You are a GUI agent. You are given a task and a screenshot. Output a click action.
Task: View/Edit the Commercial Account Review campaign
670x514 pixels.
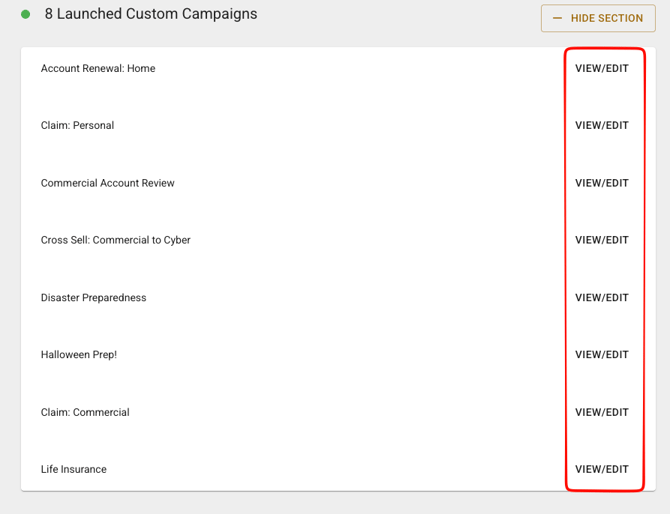pos(602,183)
